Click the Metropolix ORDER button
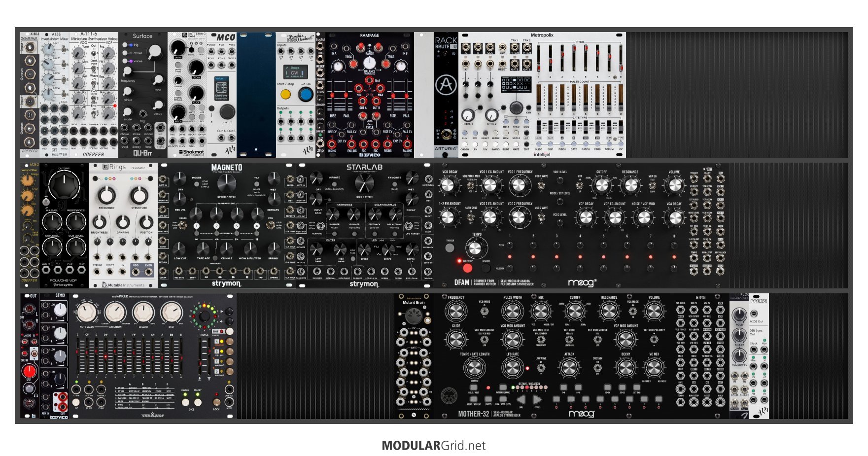 pyautogui.click(x=464, y=144)
